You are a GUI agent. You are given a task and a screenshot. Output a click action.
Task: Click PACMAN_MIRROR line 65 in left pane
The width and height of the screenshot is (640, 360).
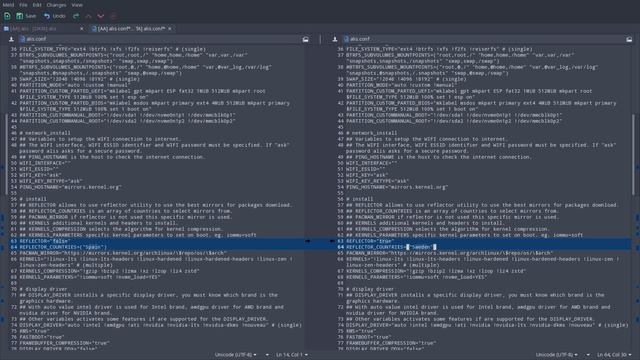(x=123, y=253)
